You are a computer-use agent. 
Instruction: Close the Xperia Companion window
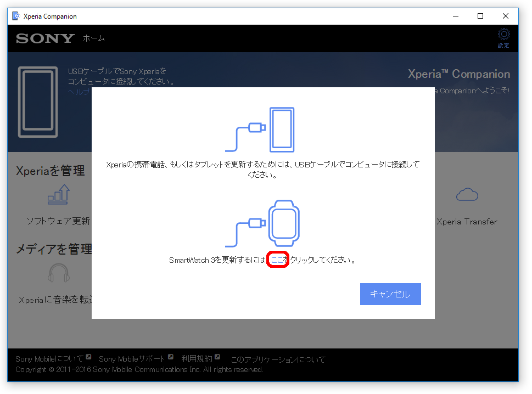pos(505,16)
